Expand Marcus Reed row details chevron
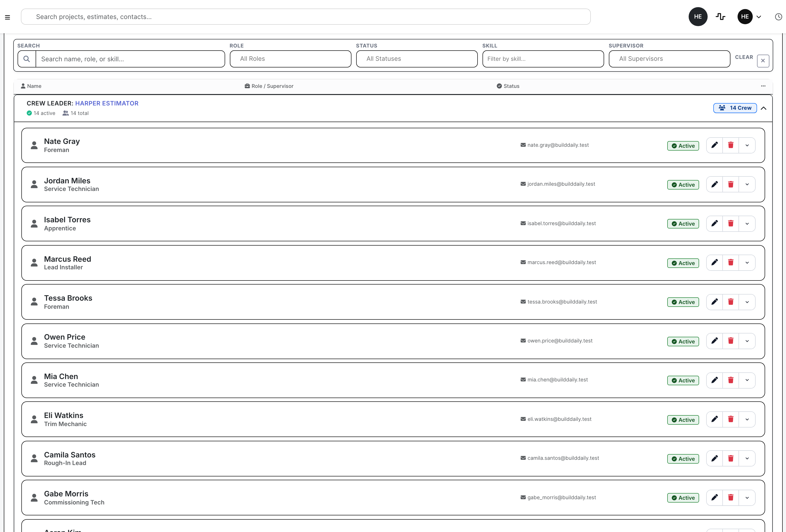The height and width of the screenshot is (532, 786). [x=747, y=262]
